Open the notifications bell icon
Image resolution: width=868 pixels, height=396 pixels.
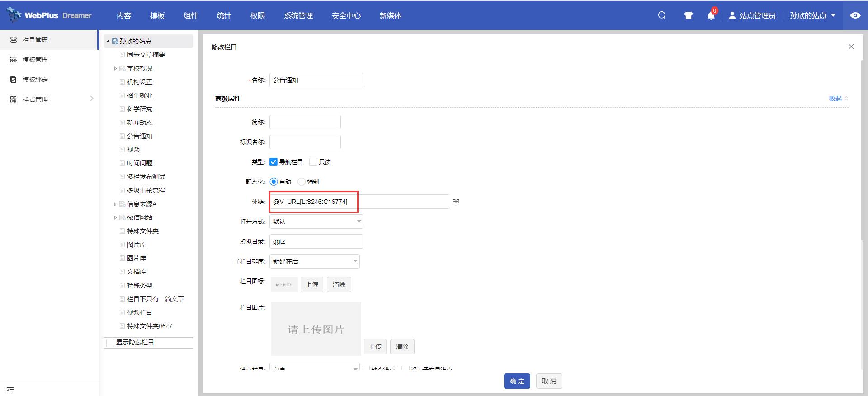[711, 15]
